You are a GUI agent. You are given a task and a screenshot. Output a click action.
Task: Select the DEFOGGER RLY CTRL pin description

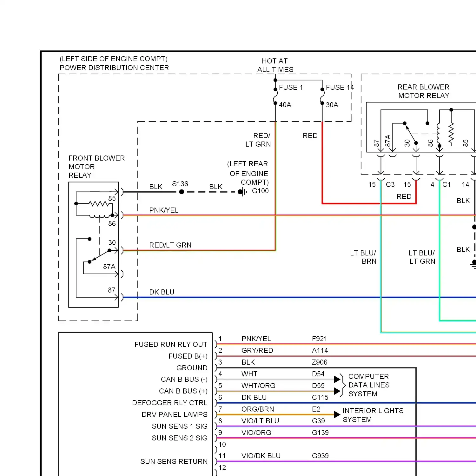(x=169, y=403)
